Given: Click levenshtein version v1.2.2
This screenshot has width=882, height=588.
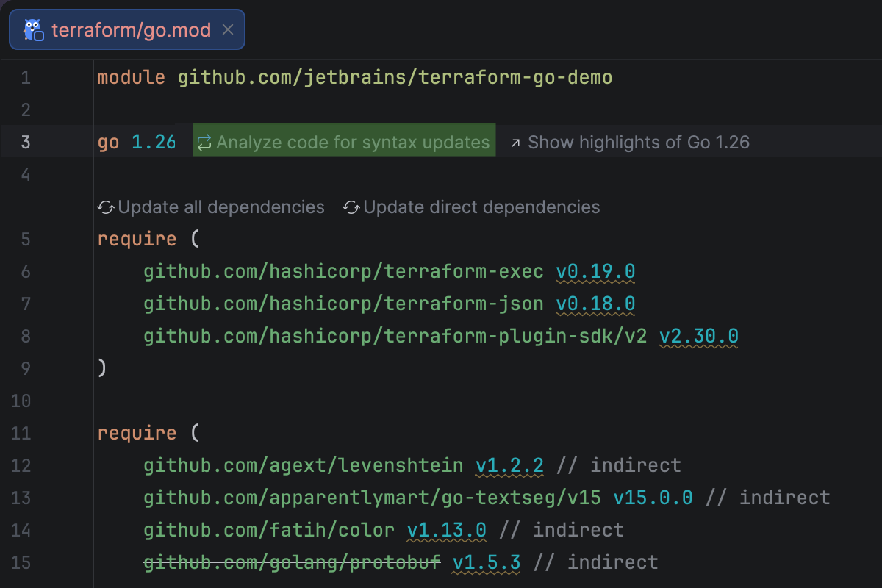Looking at the screenshot, I should (x=509, y=465).
